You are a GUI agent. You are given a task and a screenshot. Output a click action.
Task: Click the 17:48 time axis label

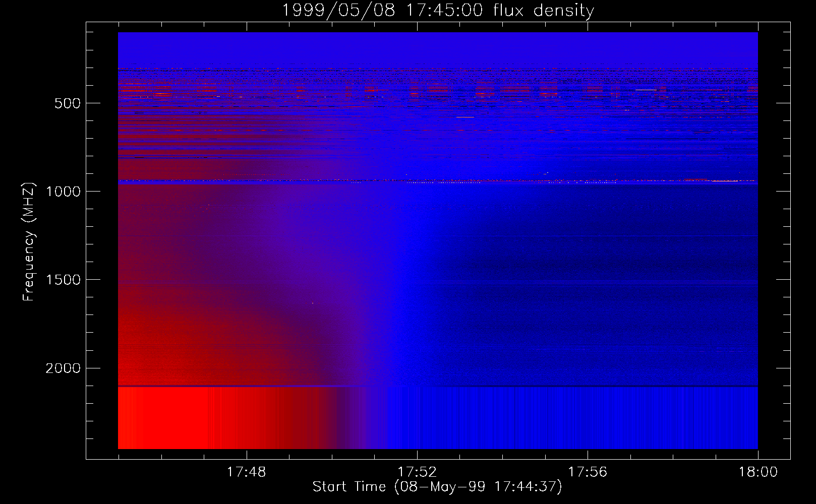point(246,472)
